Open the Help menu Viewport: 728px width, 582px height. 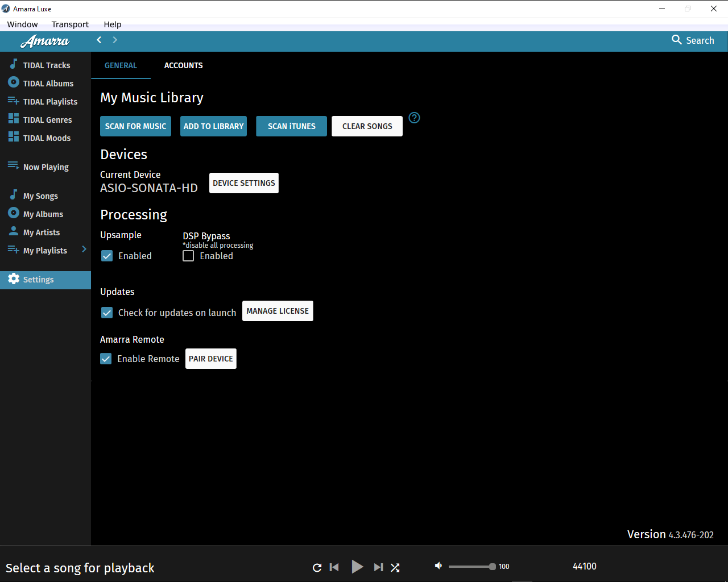coord(113,24)
